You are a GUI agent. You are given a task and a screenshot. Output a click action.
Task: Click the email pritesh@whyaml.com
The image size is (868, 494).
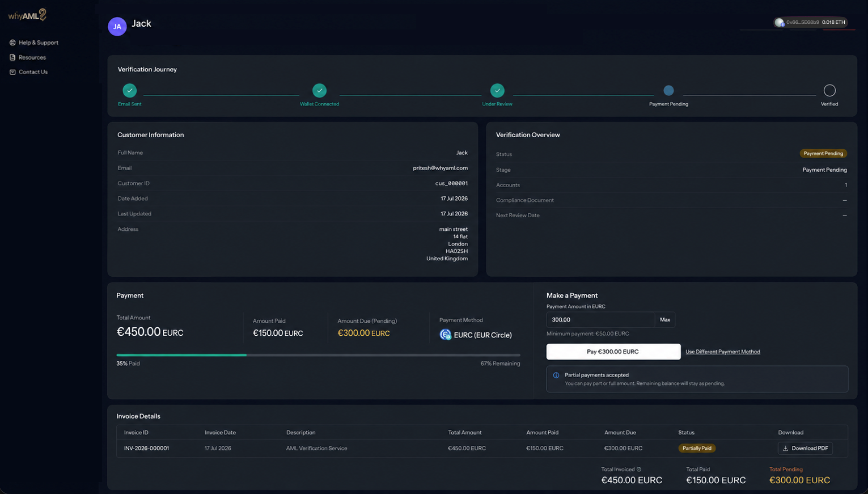pyautogui.click(x=441, y=168)
